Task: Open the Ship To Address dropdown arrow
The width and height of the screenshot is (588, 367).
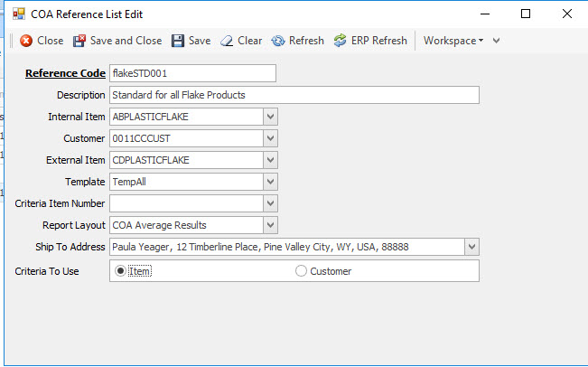Action: 471,247
